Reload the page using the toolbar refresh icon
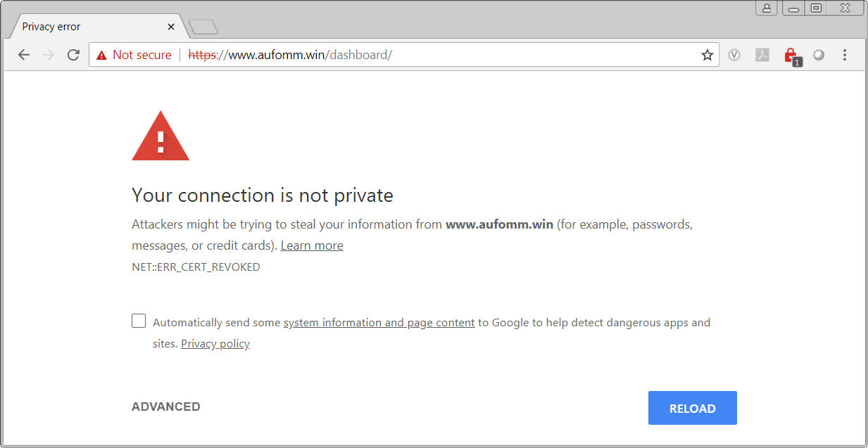This screenshot has height=448, width=868. point(73,55)
